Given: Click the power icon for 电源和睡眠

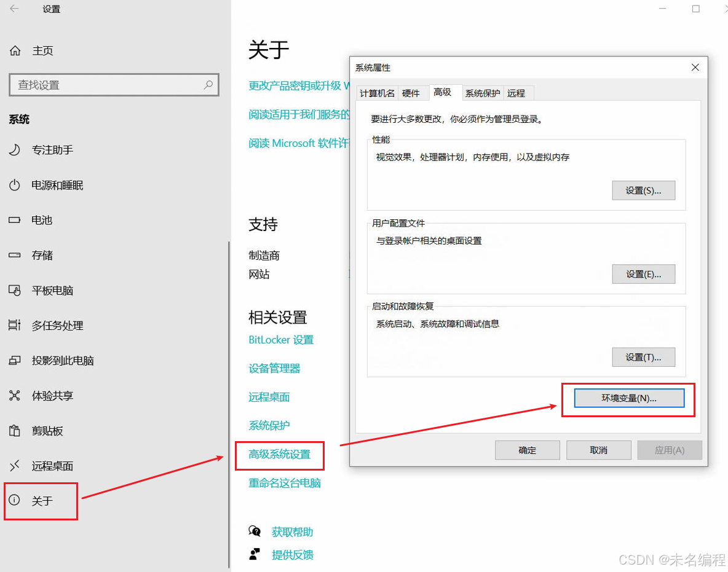Looking at the screenshot, I should (x=15, y=185).
